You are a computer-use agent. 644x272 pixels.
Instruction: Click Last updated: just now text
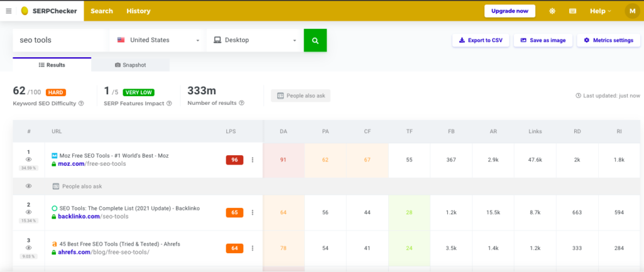(608, 95)
